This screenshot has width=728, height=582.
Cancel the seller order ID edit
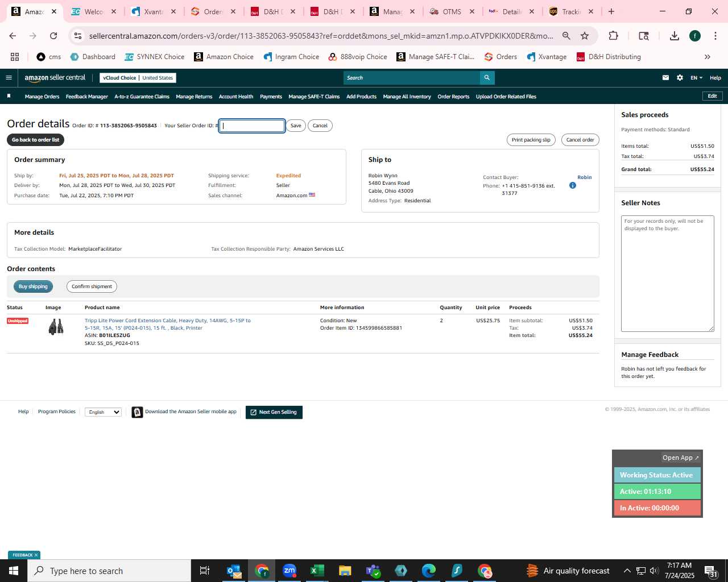click(320, 126)
